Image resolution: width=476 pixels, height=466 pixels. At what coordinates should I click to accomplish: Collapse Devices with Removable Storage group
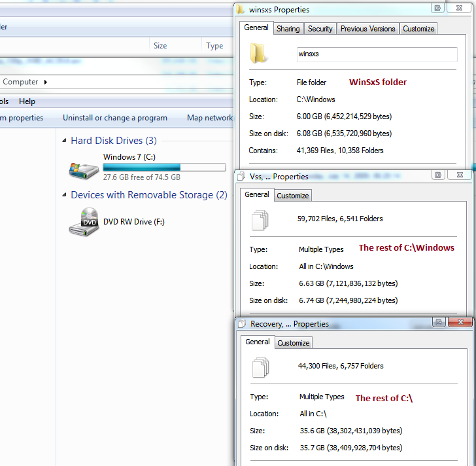coord(64,195)
